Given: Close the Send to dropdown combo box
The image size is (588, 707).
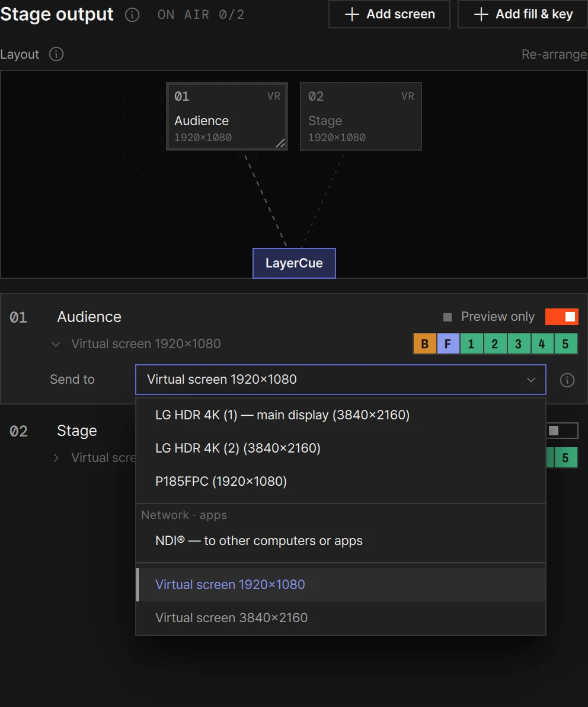Looking at the screenshot, I should pyautogui.click(x=341, y=380).
